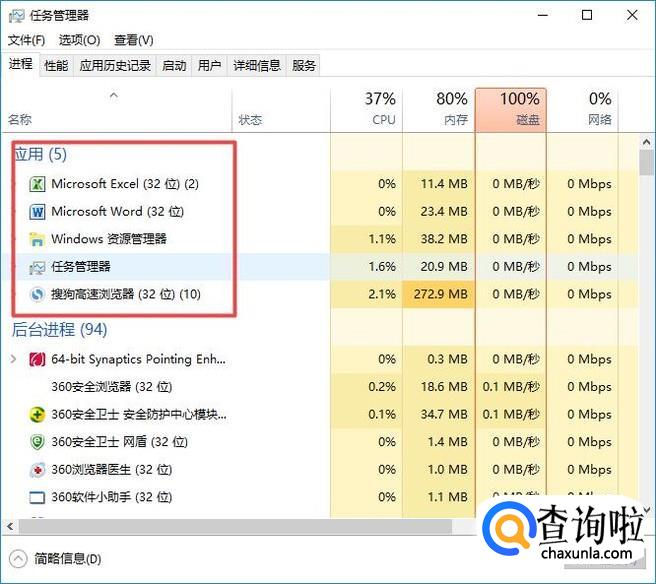Click the Microsoft Word app icon
Image resolution: width=656 pixels, height=584 pixels.
pos(37,212)
